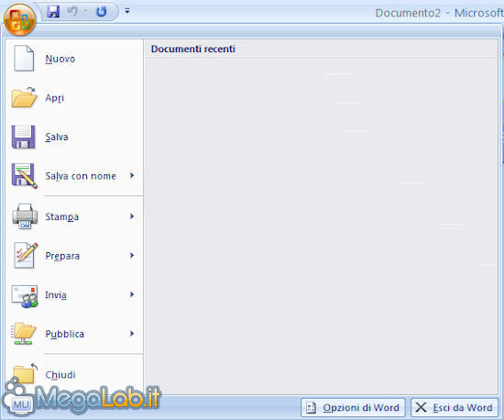Expand the Stampa submenu arrow
504x420 pixels.
click(x=132, y=216)
